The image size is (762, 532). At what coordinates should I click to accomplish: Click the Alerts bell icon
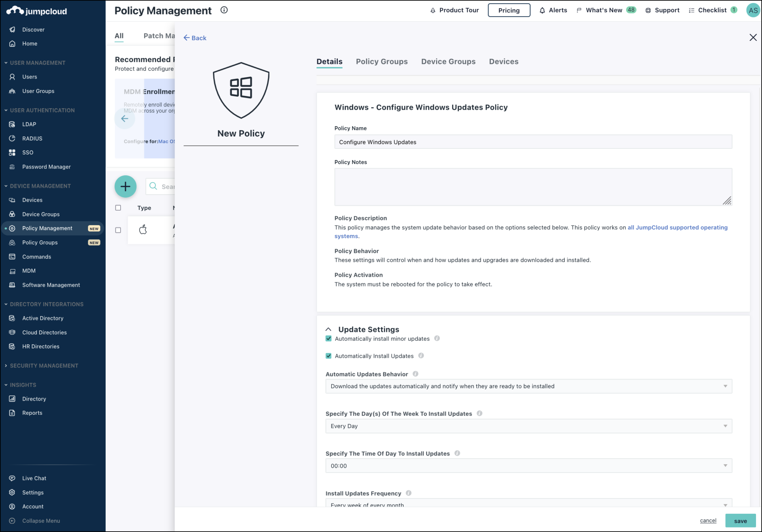[x=542, y=10]
